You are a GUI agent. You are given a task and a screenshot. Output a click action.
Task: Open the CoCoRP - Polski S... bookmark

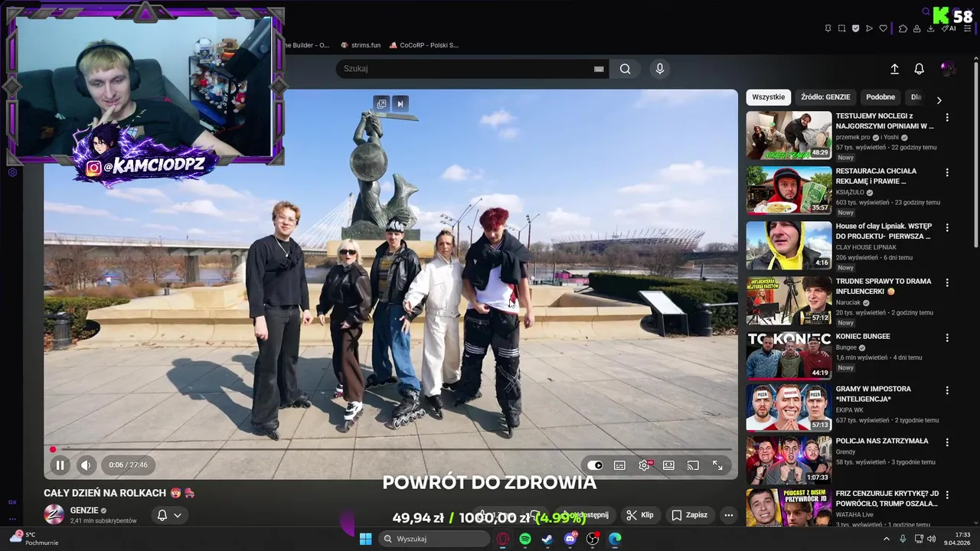tap(423, 45)
